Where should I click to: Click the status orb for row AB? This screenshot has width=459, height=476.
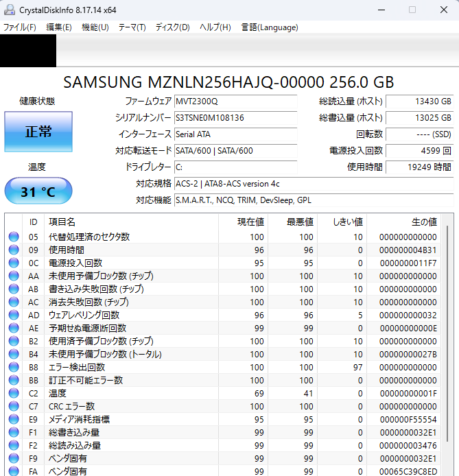click(14, 289)
